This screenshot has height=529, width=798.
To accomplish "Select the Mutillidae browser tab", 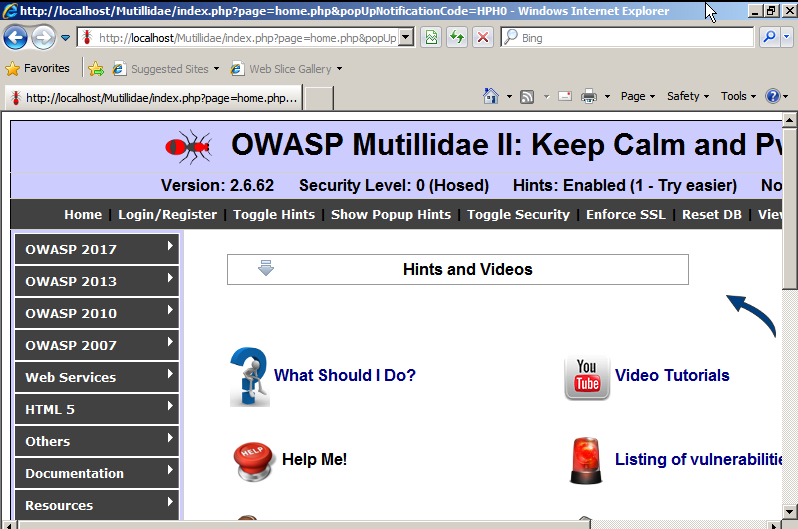I will click(x=154, y=98).
